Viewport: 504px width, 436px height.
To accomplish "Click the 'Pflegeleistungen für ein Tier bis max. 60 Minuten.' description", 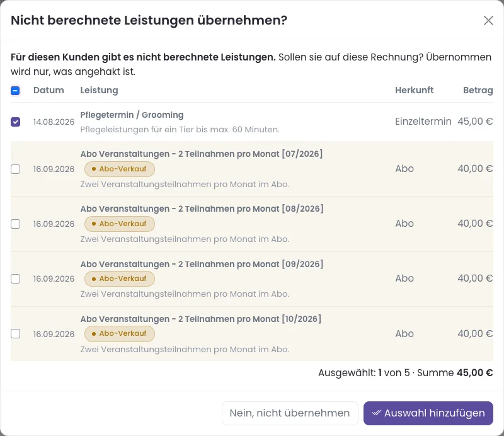I will (180, 130).
